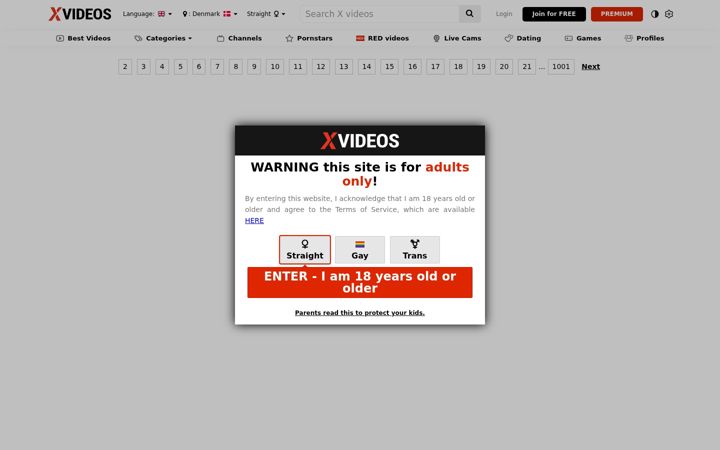The image size is (720, 450).
Task: Go to page 12
Action: [x=321, y=67]
